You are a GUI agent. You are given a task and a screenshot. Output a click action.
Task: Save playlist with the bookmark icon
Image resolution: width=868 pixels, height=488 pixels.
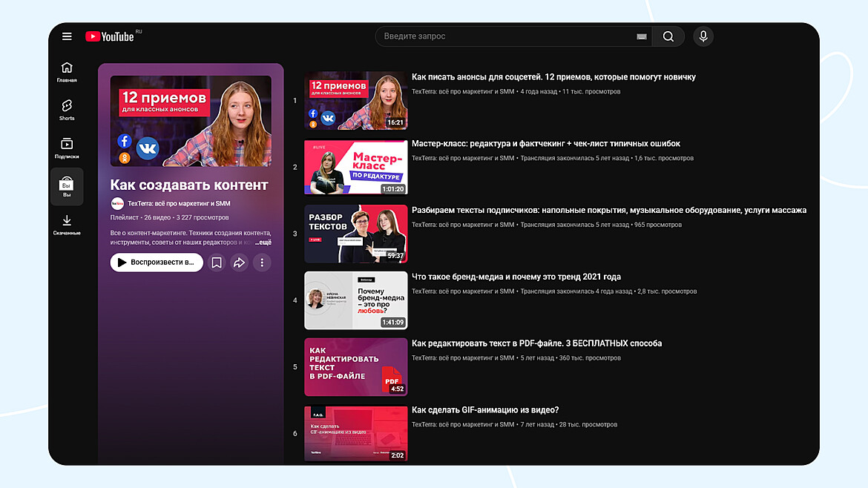coord(217,263)
